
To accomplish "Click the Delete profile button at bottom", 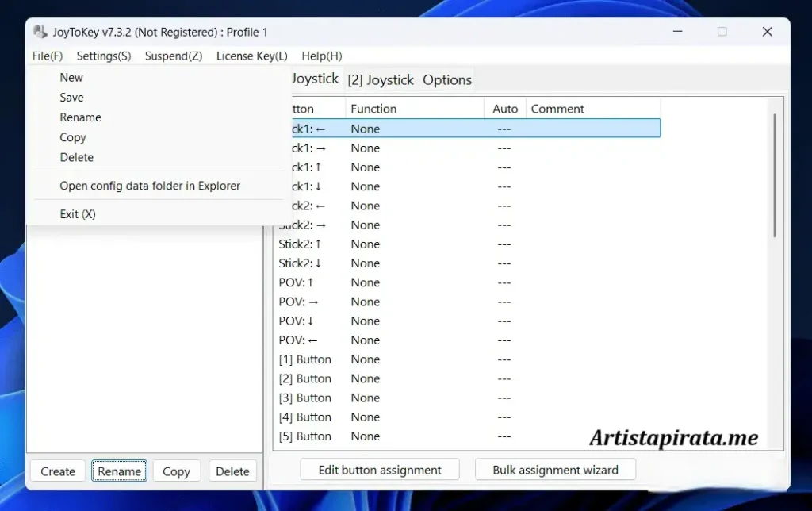I will (232, 471).
